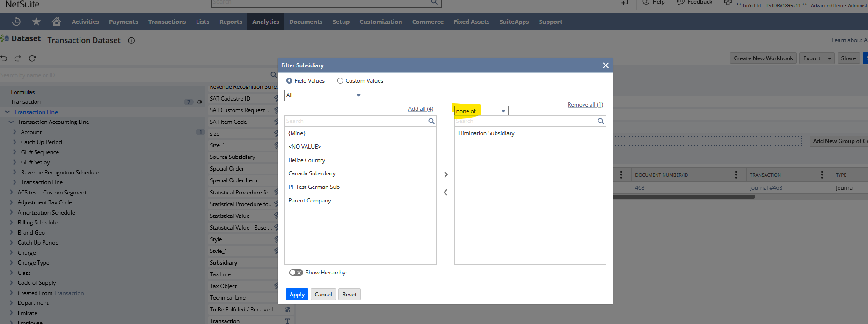The image size is (868, 324).
Task: Click the Undo arrow icon
Action: click(4, 58)
